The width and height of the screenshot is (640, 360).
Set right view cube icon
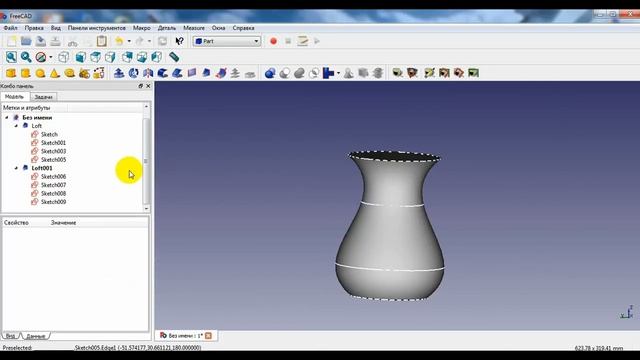coord(110,57)
